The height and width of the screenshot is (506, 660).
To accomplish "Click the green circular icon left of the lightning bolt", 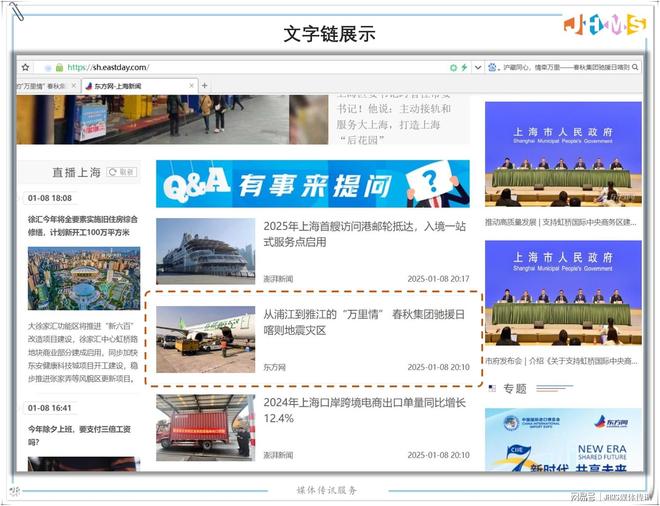I will click(x=453, y=67).
